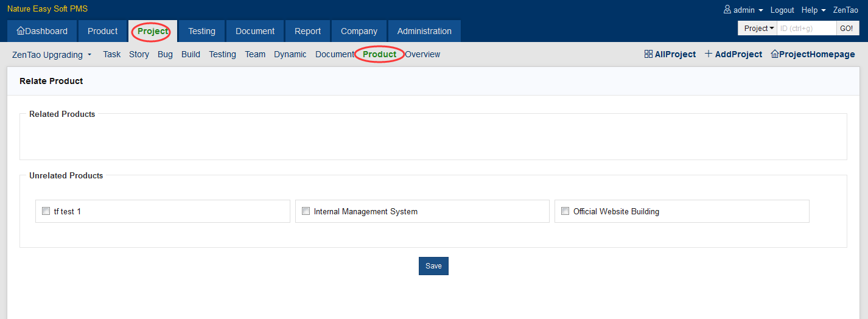Click the admin user icon

click(727, 10)
